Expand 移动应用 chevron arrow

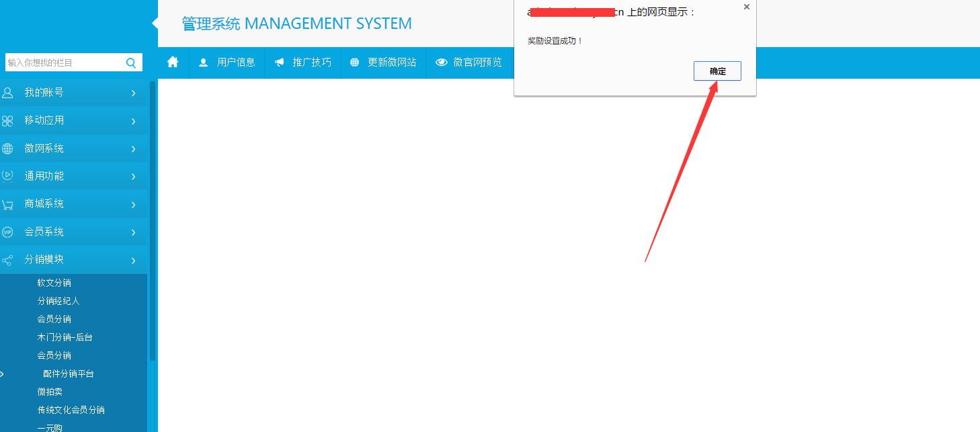(x=134, y=121)
